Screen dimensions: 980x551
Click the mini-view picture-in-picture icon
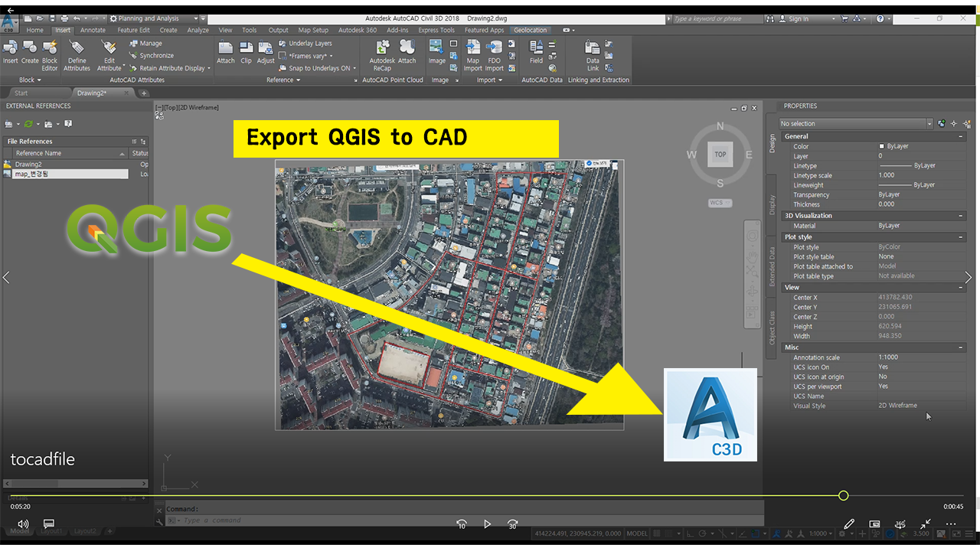(874, 524)
